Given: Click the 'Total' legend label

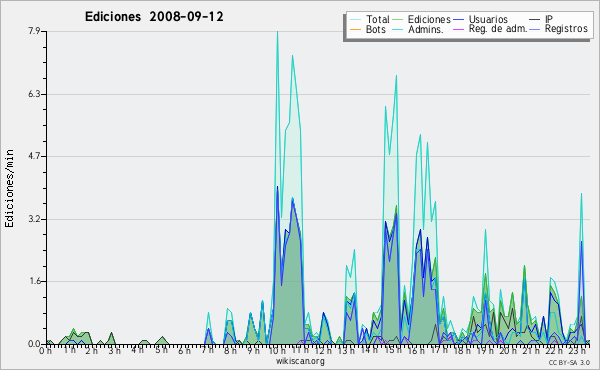Looking at the screenshot, I should [378, 19].
